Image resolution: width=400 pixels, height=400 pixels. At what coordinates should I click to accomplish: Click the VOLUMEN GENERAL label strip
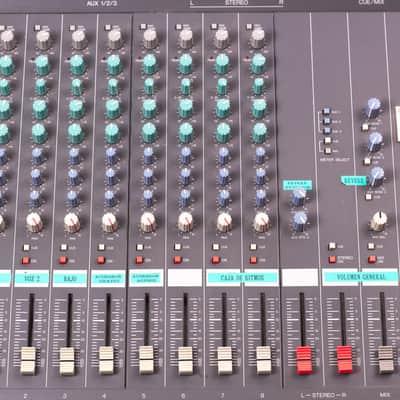360,277
